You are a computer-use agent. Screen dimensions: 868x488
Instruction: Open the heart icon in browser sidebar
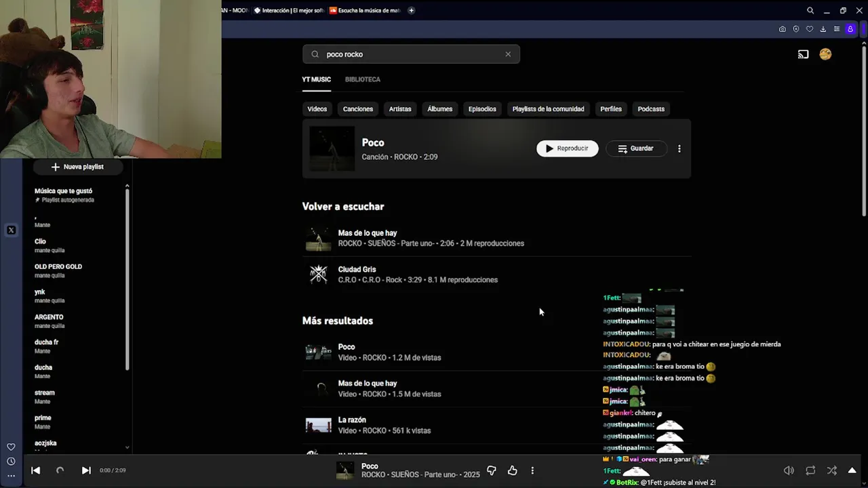click(x=11, y=447)
